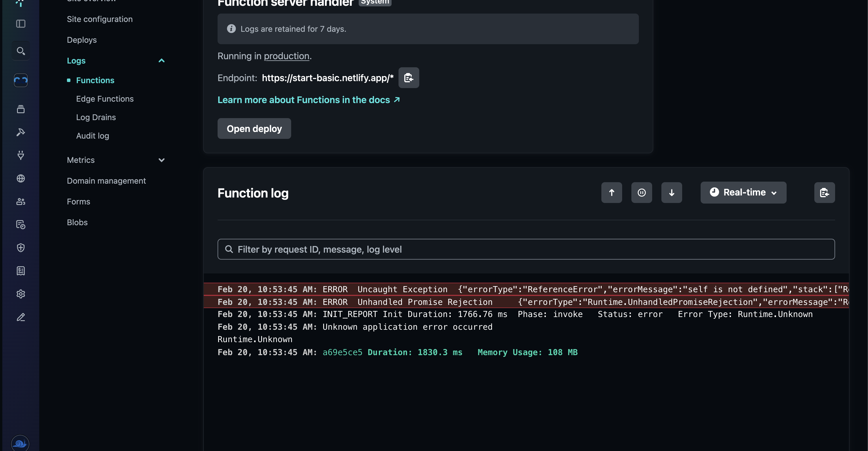Follow the production link
This screenshot has width=868, height=451.
click(x=287, y=56)
